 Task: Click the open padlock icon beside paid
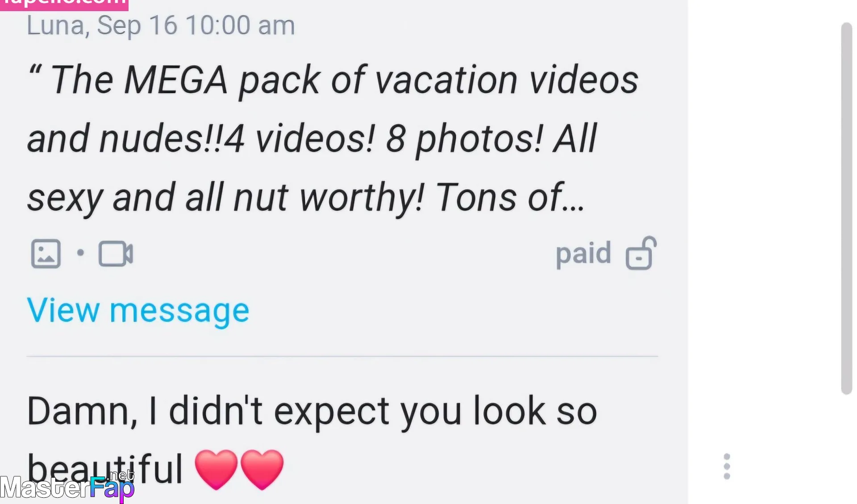641,253
